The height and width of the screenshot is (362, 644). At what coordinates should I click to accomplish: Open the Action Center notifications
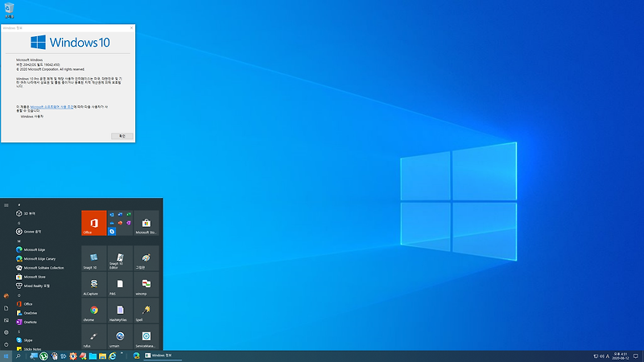(636, 356)
